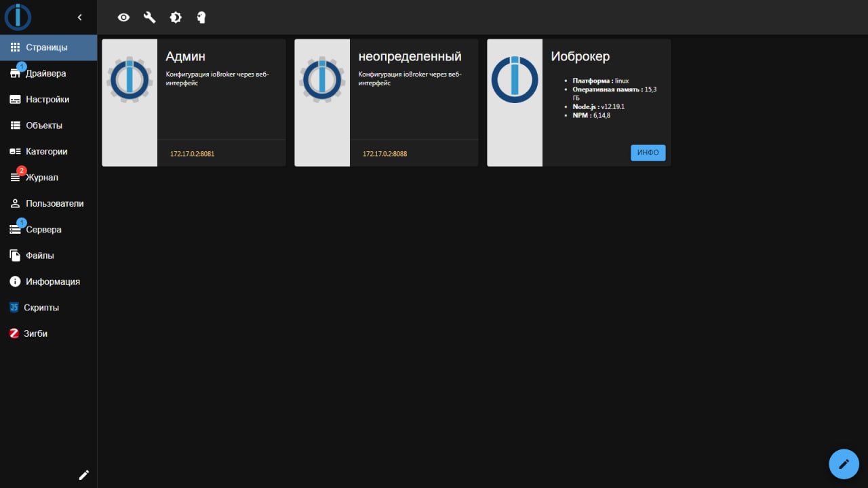Click the Пользователи person icon
The height and width of the screenshot is (488, 868).
(x=15, y=203)
